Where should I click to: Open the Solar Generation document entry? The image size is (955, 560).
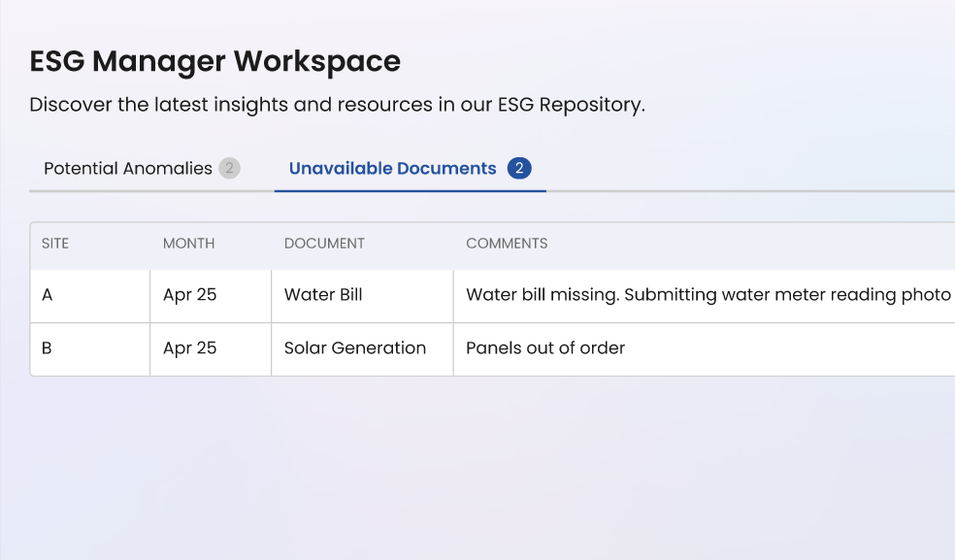(355, 348)
